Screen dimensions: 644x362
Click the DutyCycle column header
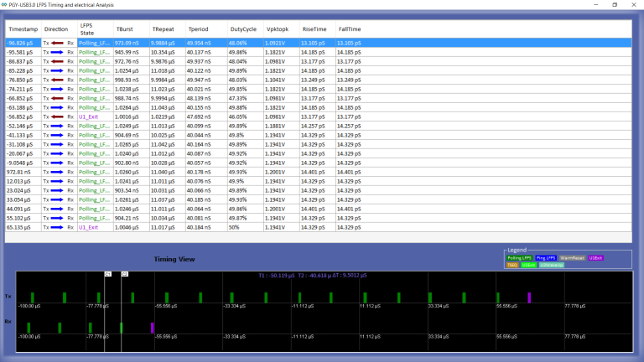point(246,29)
